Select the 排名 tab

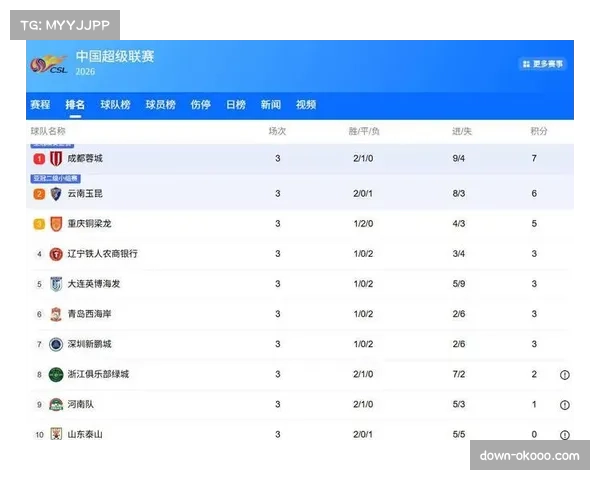(x=75, y=104)
